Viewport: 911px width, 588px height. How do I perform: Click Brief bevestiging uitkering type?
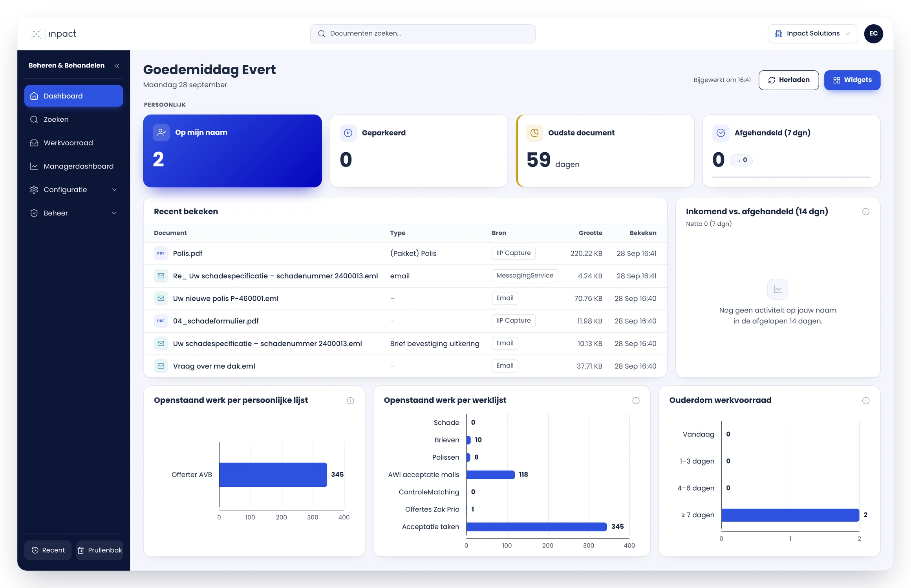[x=435, y=344]
